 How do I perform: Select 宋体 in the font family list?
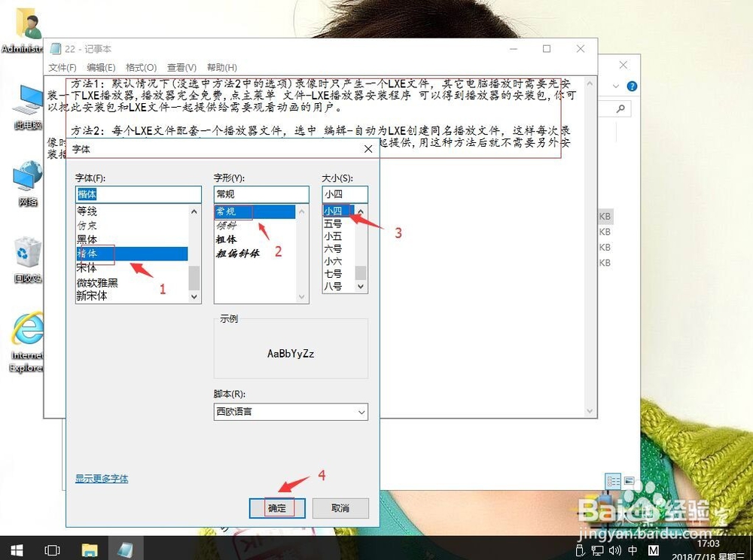pos(87,268)
